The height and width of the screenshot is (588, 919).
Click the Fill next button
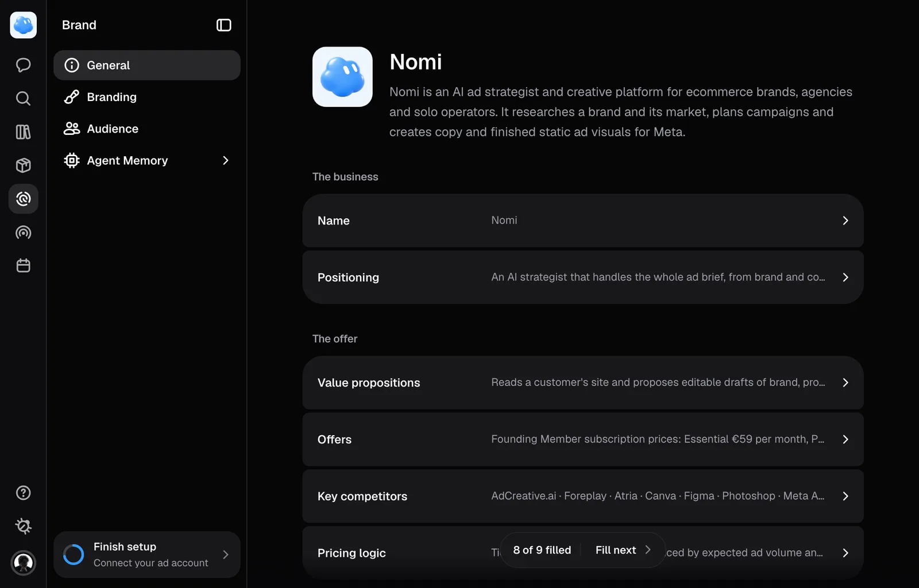click(x=623, y=550)
